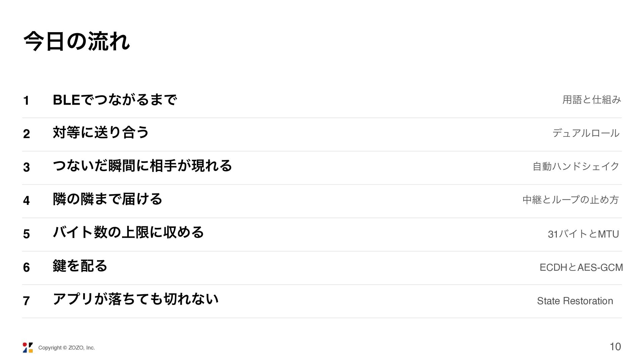Select agenda item 鍵を配る
Screen dimensions: 644x362
coord(80,266)
